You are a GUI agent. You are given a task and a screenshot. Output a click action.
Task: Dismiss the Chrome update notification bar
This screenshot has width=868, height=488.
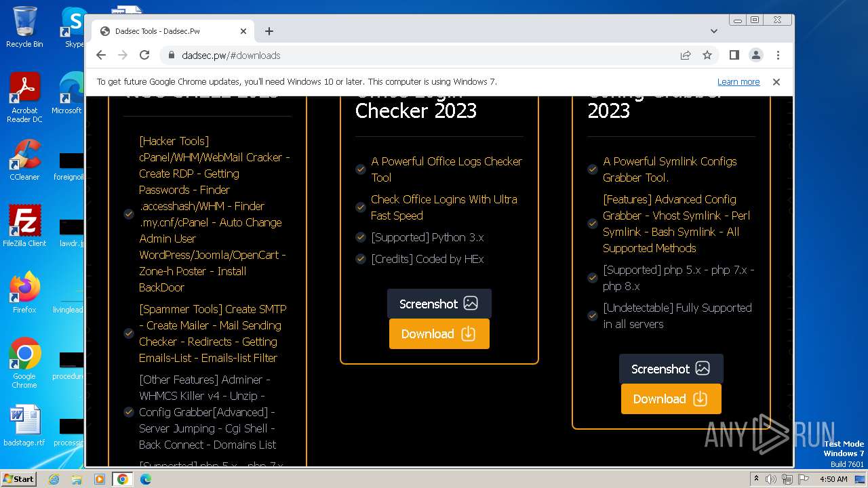pyautogui.click(x=776, y=82)
